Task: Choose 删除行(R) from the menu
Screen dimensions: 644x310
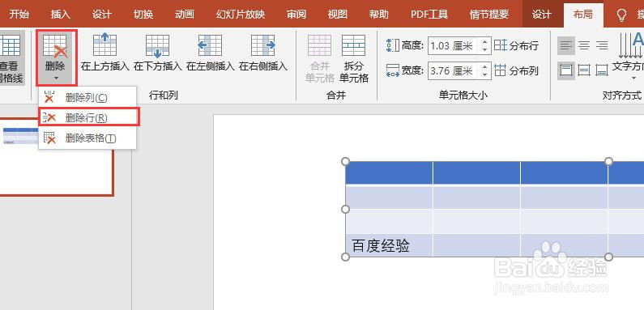Action: point(87,118)
